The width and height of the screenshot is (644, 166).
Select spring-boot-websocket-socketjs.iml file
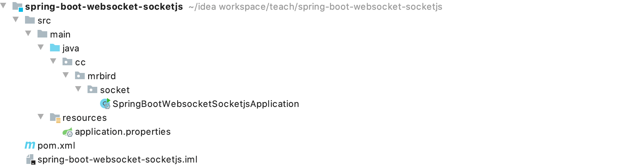coord(117,159)
